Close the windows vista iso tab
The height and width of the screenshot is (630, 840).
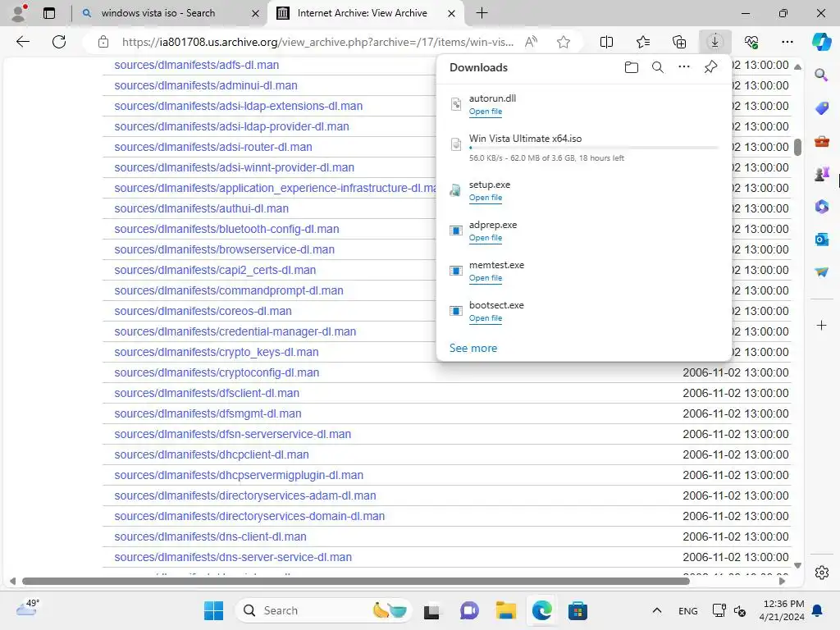256,13
